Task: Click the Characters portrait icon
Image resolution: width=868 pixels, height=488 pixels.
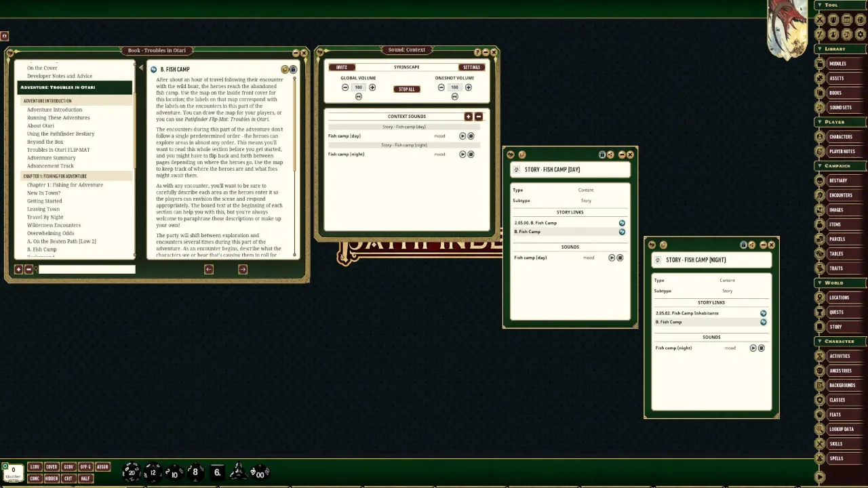Action: [x=820, y=137]
